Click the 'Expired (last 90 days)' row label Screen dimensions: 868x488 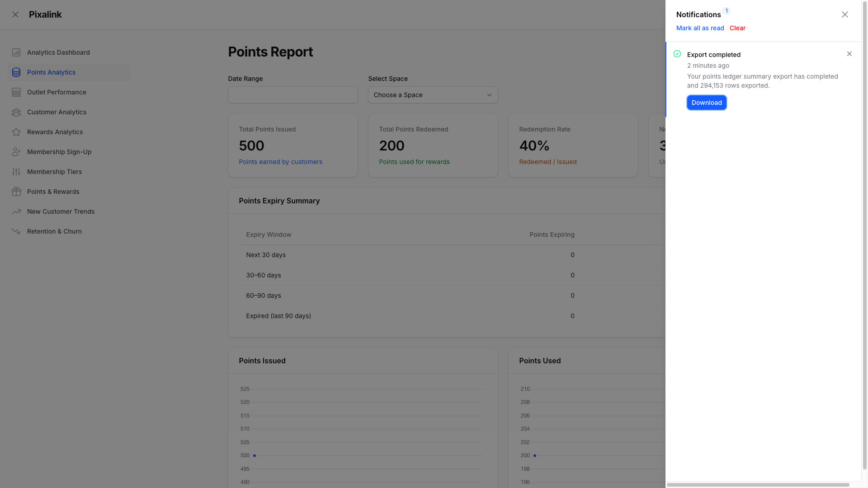278,316
